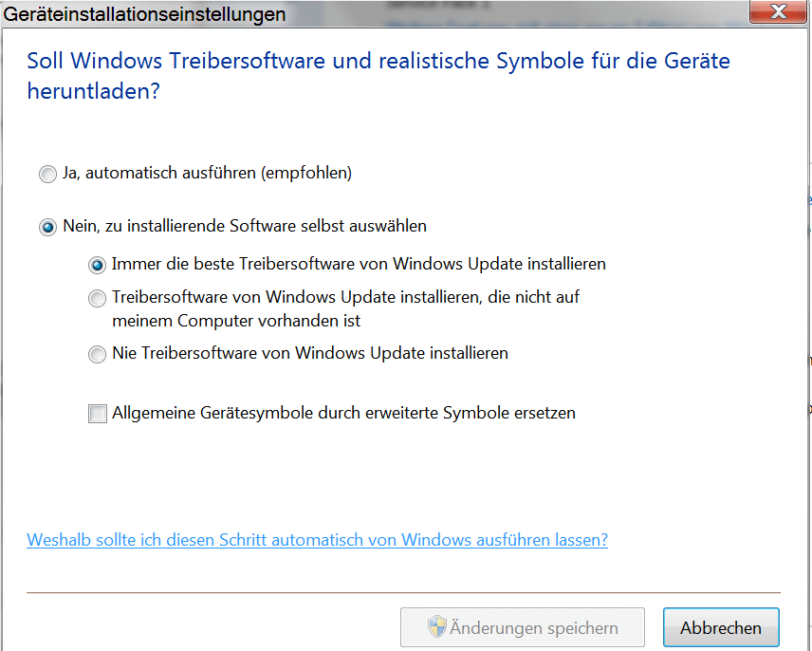
Task: Click label text 'Allgemeine Gerätesymbole durch erweiterte Symbole ersetzen'
Action: tap(343, 413)
